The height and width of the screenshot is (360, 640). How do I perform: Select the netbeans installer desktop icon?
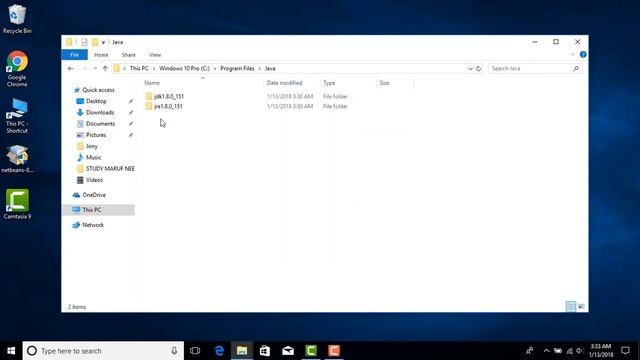[17, 159]
